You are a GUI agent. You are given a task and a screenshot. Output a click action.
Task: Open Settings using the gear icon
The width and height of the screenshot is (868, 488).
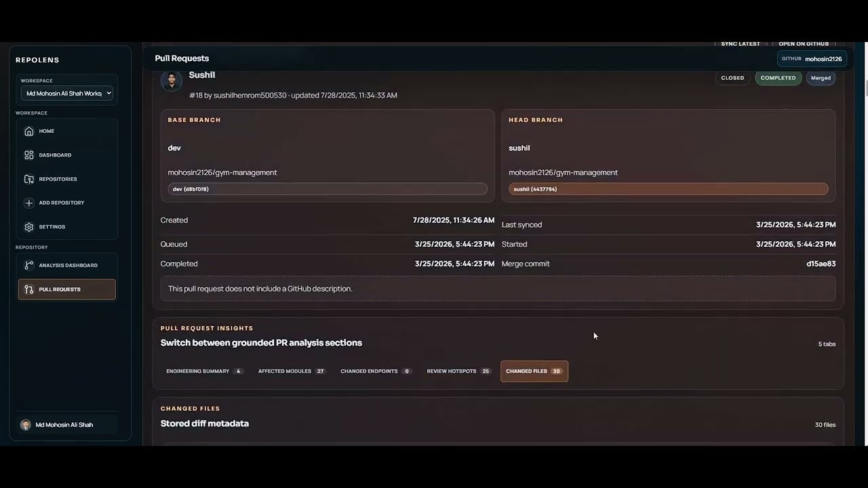point(28,226)
